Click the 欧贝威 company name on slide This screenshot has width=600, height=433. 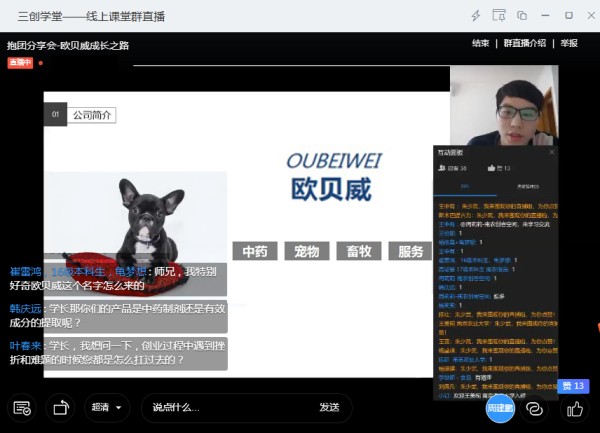[x=331, y=190]
